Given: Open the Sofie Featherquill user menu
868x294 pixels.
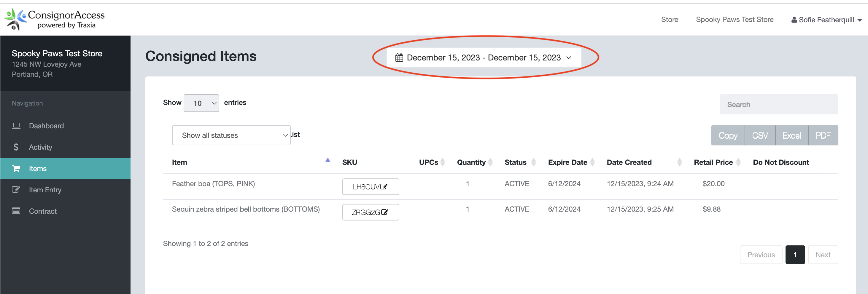Looking at the screenshot, I should (826, 20).
